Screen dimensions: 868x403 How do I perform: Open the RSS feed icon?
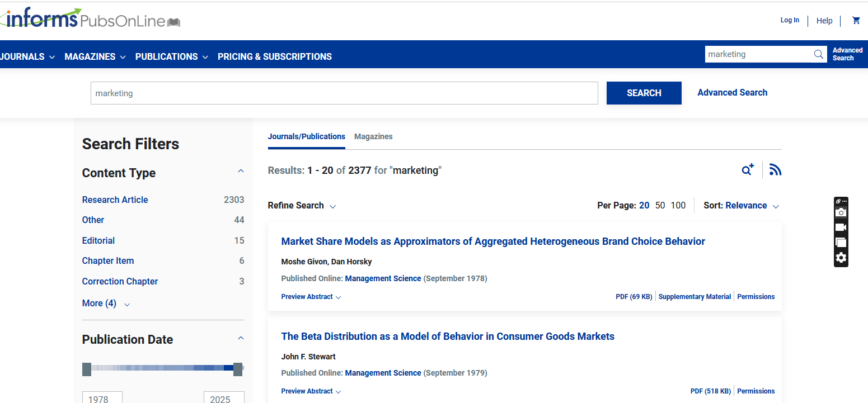(775, 170)
